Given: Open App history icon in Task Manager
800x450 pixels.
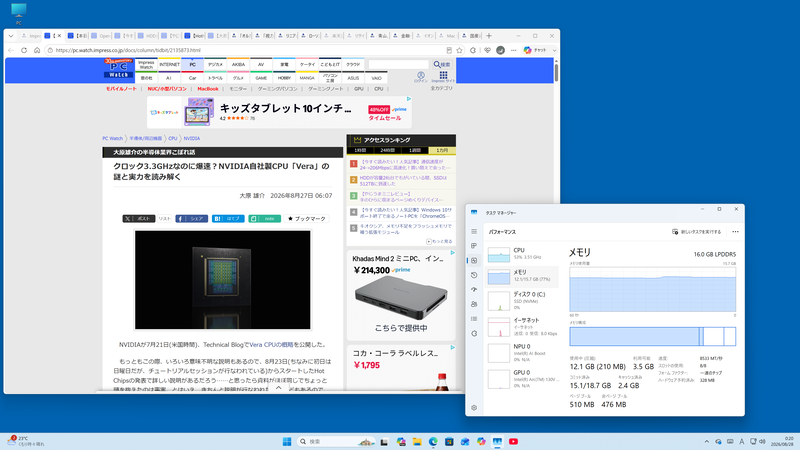Looking at the screenshot, I should 474,275.
